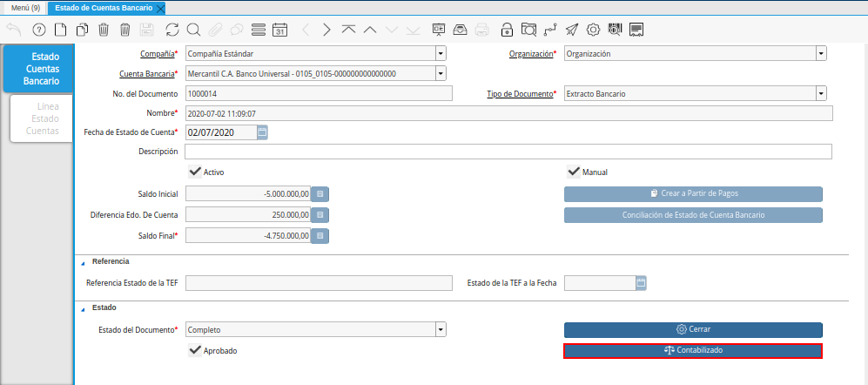Click the paper plane send icon
The height and width of the screenshot is (385, 868).
572,30
